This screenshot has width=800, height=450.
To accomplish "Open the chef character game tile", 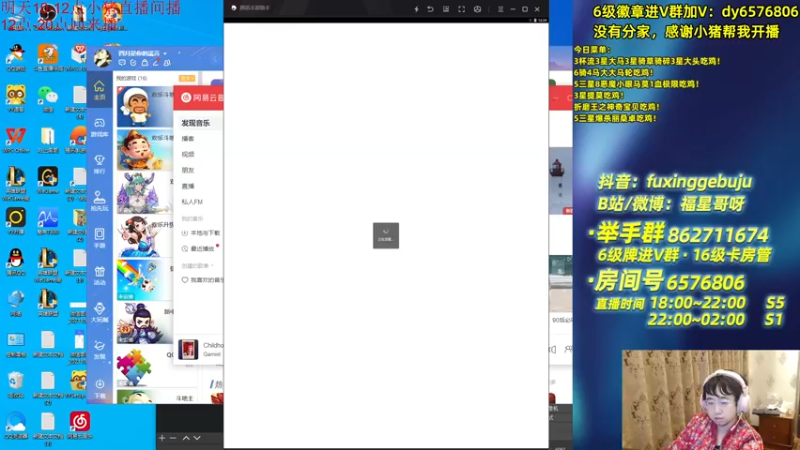I will [x=145, y=107].
